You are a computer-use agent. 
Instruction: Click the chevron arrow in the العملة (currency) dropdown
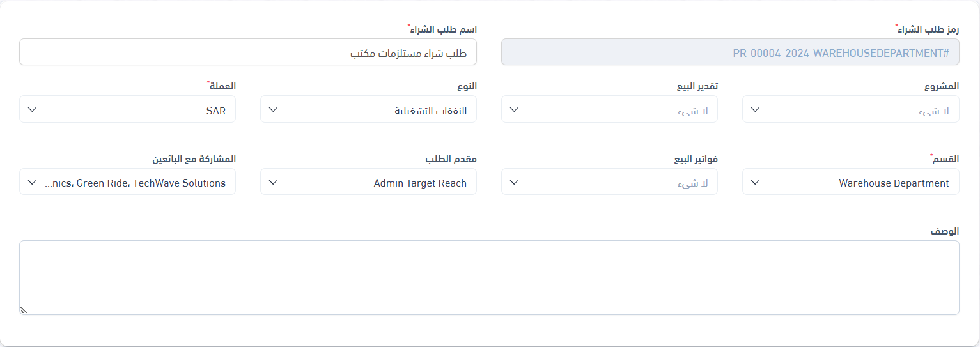33,110
